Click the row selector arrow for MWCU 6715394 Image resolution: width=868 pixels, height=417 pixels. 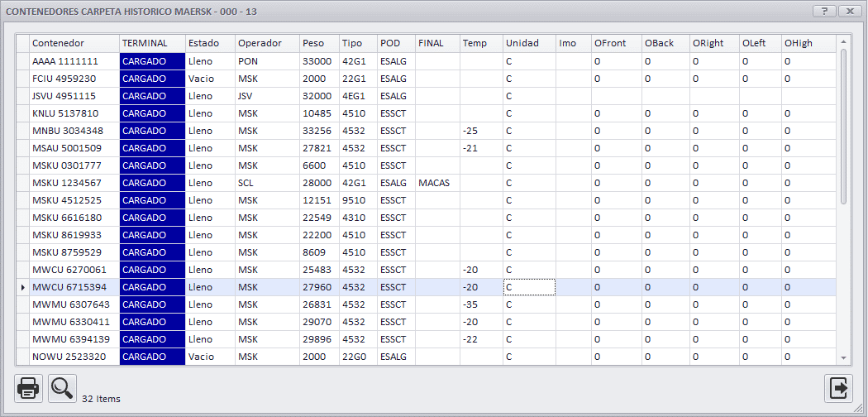[x=22, y=287]
